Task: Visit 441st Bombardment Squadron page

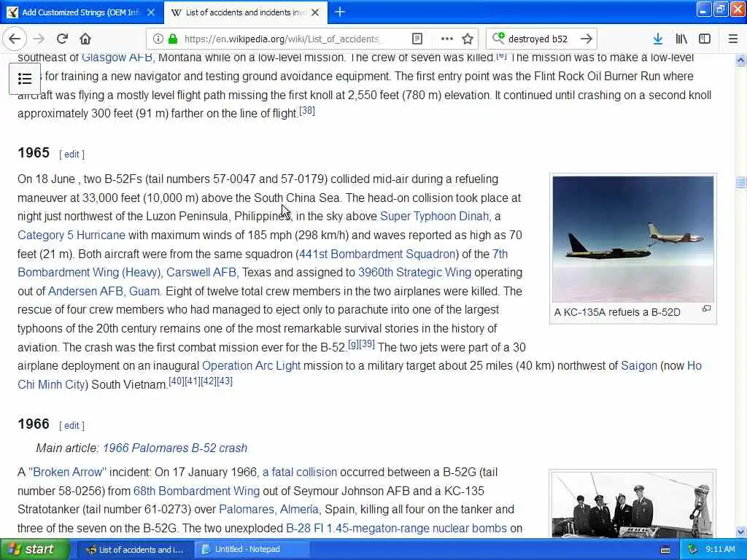Action: pyautogui.click(x=377, y=254)
